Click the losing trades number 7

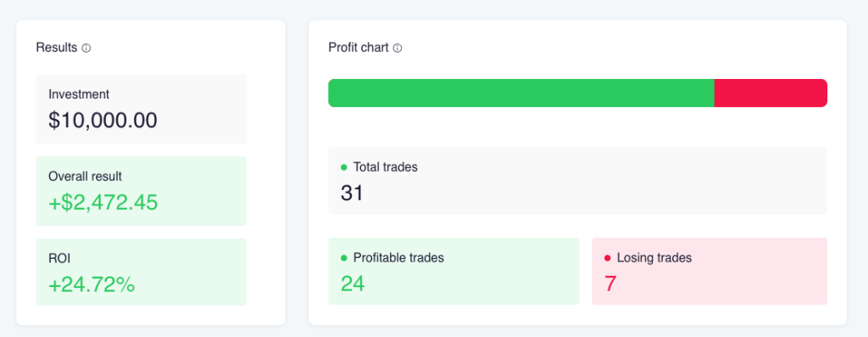click(610, 284)
